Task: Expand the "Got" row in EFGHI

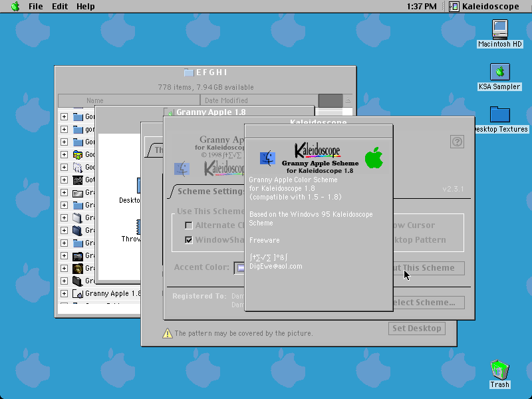Action: [64, 180]
